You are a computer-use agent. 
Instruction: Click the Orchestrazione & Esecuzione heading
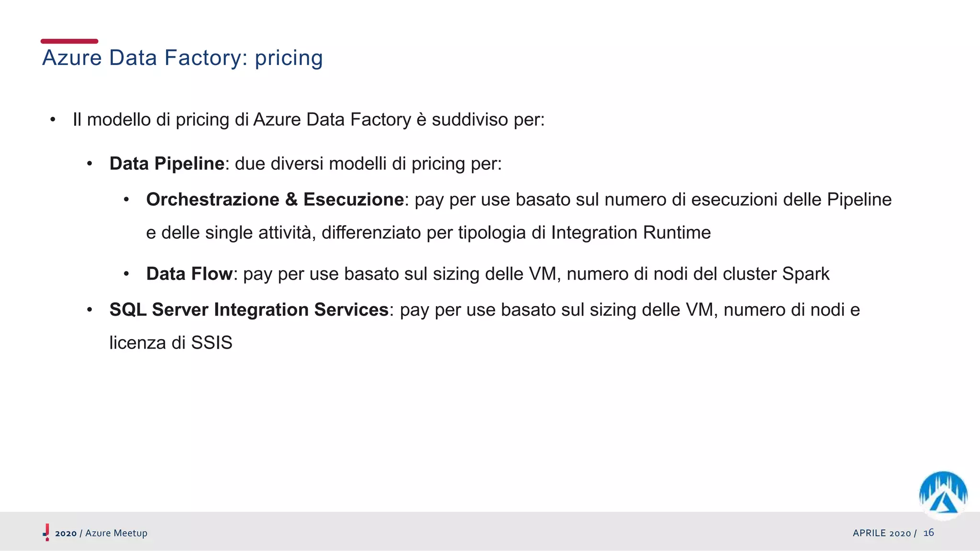[x=275, y=199]
